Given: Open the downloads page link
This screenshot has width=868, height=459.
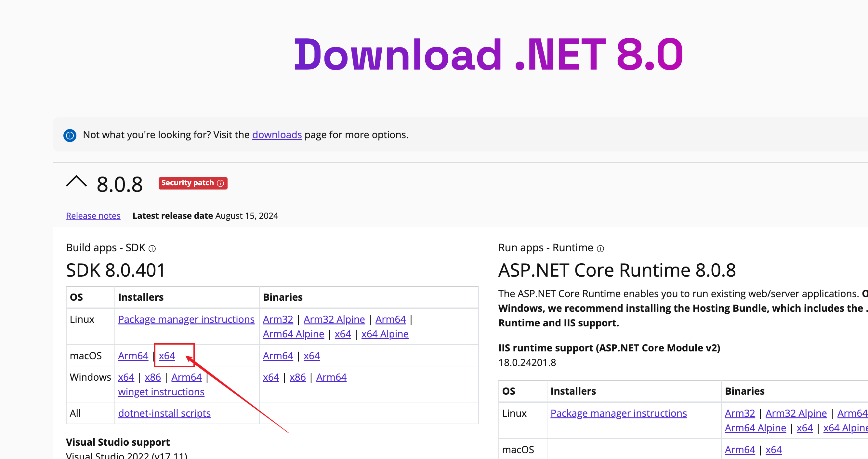Looking at the screenshot, I should pos(277,135).
